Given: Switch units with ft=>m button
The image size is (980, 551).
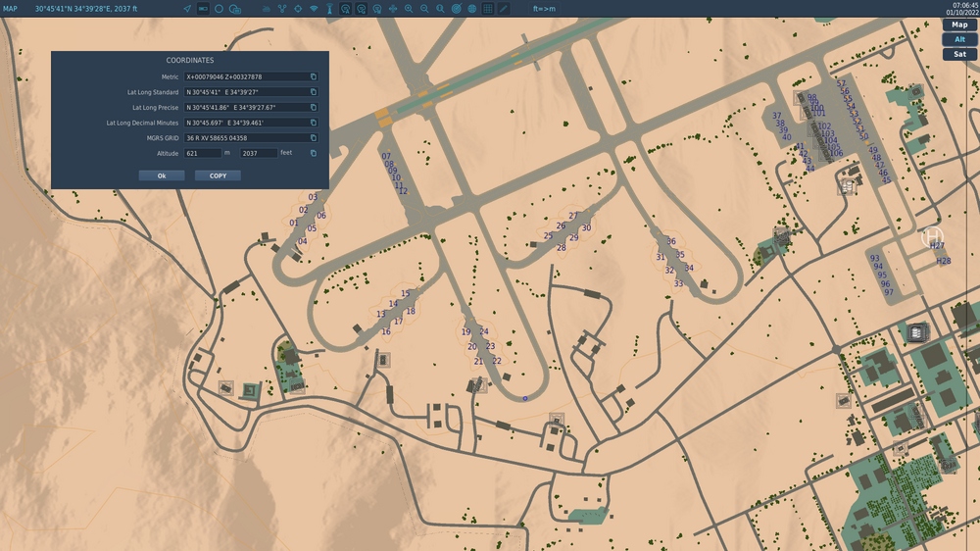Looking at the screenshot, I should tap(544, 9).
